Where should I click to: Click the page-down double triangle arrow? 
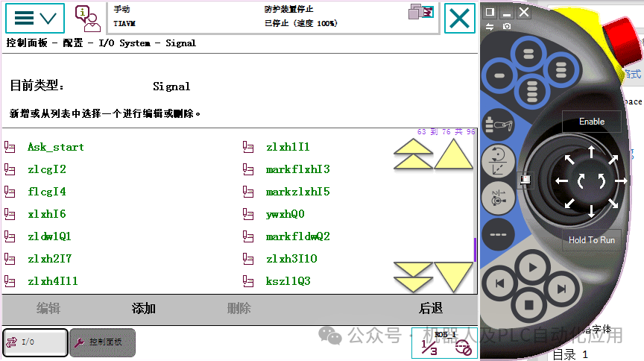point(413,277)
